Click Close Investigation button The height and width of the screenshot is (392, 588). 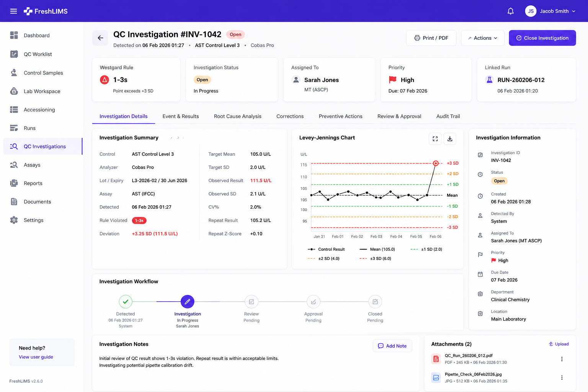pyautogui.click(x=542, y=38)
